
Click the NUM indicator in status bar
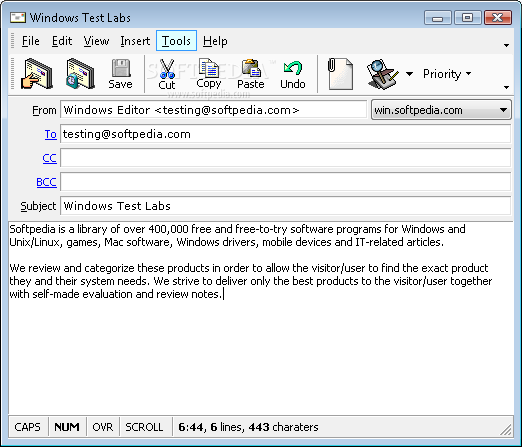coord(67,427)
